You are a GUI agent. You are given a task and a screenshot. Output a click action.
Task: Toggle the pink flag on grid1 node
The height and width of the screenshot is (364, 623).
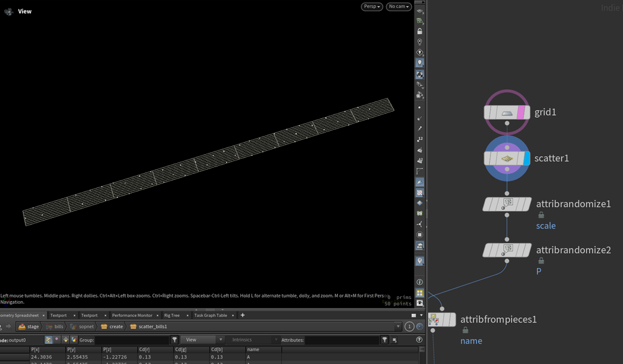521,112
